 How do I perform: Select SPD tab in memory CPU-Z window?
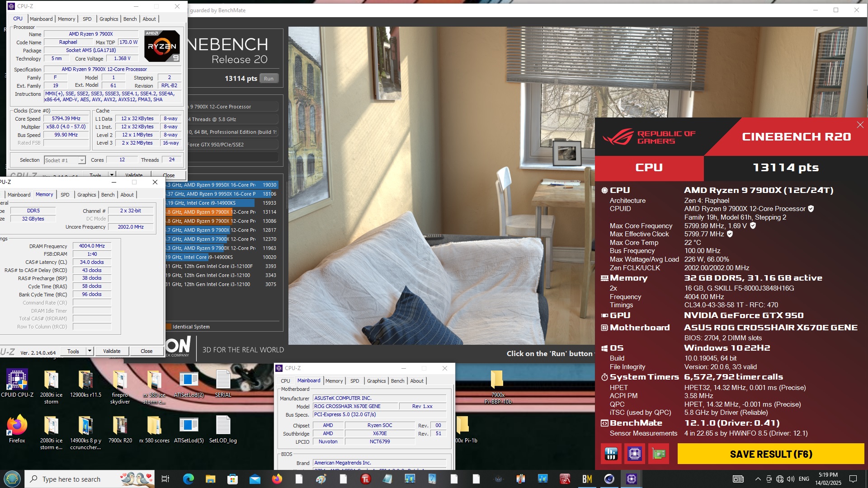pyautogui.click(x=65, y=195)
